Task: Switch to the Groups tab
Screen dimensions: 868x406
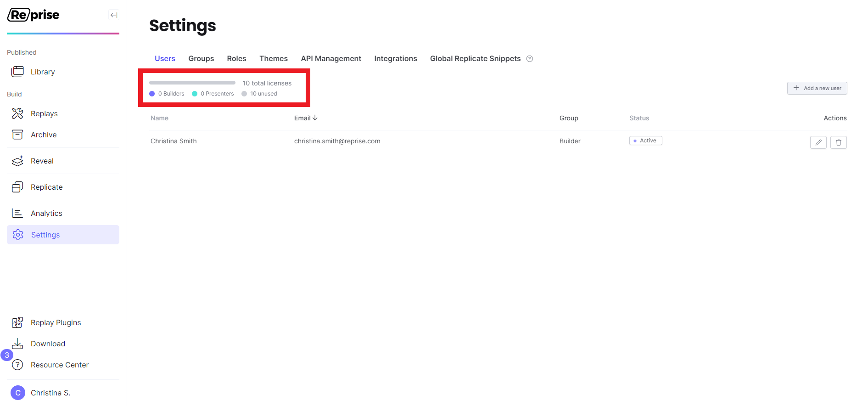Action: 201,59
